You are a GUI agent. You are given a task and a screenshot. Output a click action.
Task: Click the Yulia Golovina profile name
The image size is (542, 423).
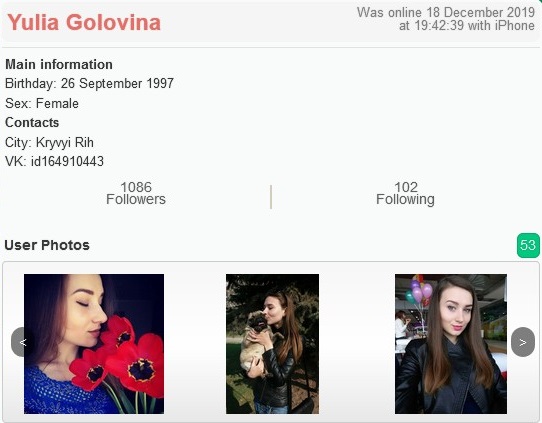coord(84,22)
